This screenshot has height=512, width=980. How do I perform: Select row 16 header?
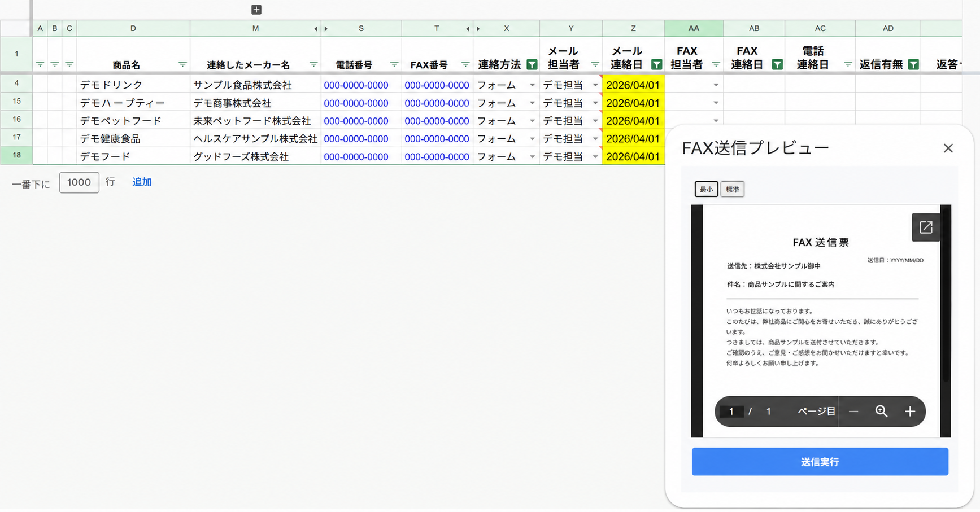(16, 120)
